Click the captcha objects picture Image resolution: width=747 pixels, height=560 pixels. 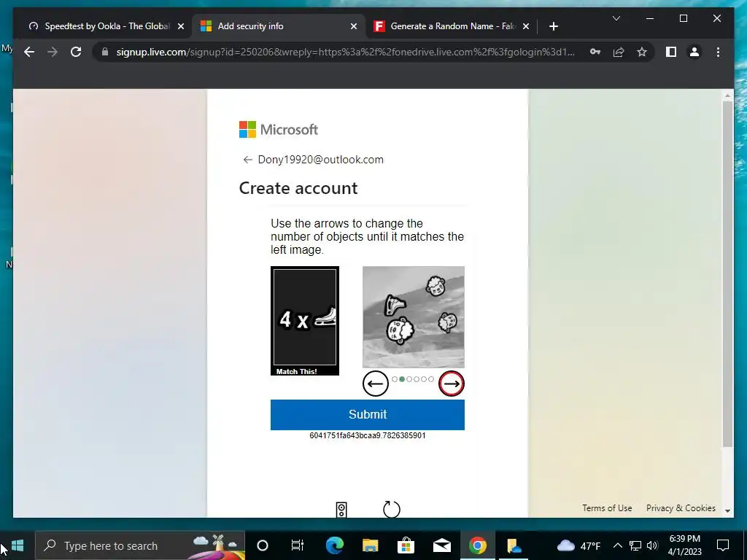(414, 317)
